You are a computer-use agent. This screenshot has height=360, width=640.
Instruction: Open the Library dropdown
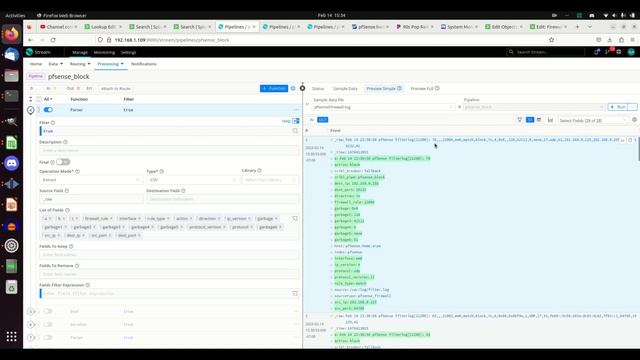(270, 180)
